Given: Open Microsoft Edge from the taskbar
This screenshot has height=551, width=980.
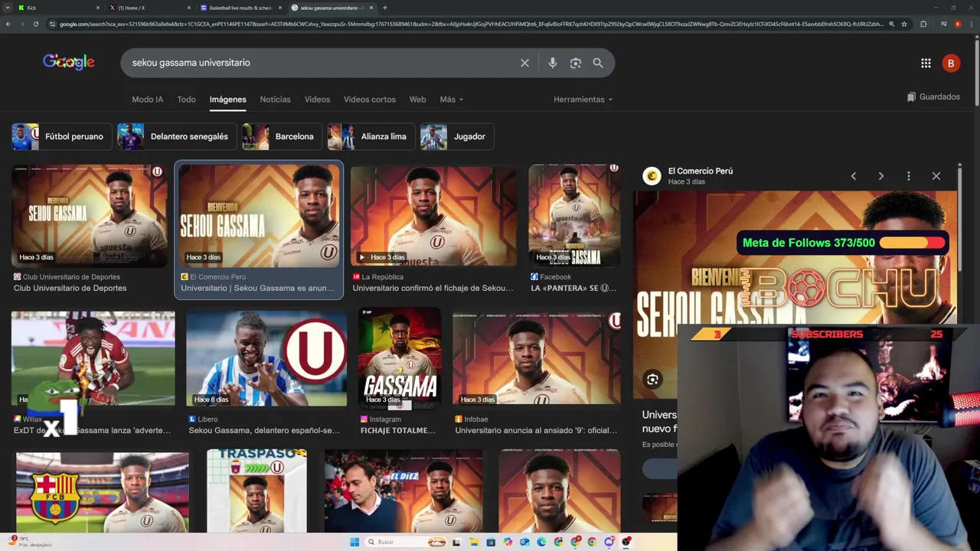Looking at the screenshot, I should pyautogui.click(x=541, y=542).
